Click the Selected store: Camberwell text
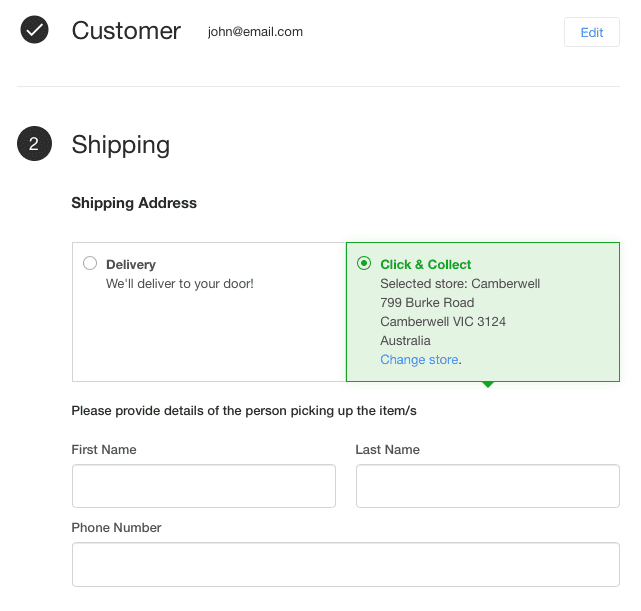 coord(460,284)
